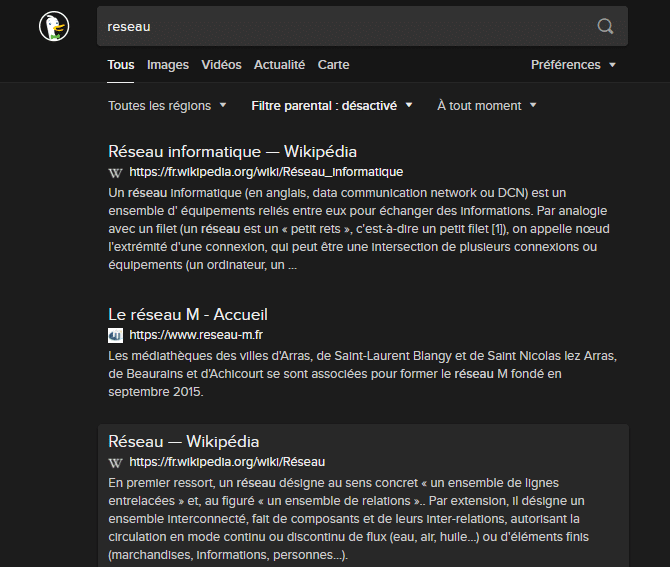670x567 pixels.
Task: Click the fr.wikipedia.org/wiki/Réseau_informatique URL
Action: tap(266, 172)
